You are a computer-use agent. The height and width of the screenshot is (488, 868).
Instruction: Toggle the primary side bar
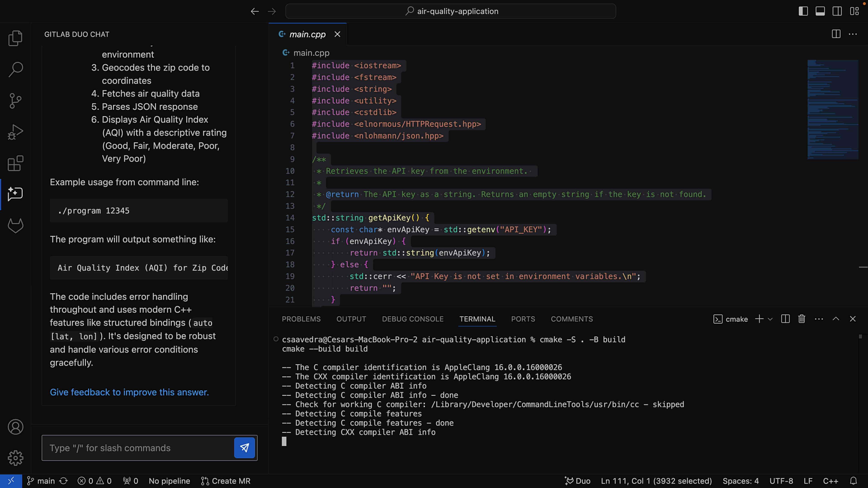coord(803,11)
